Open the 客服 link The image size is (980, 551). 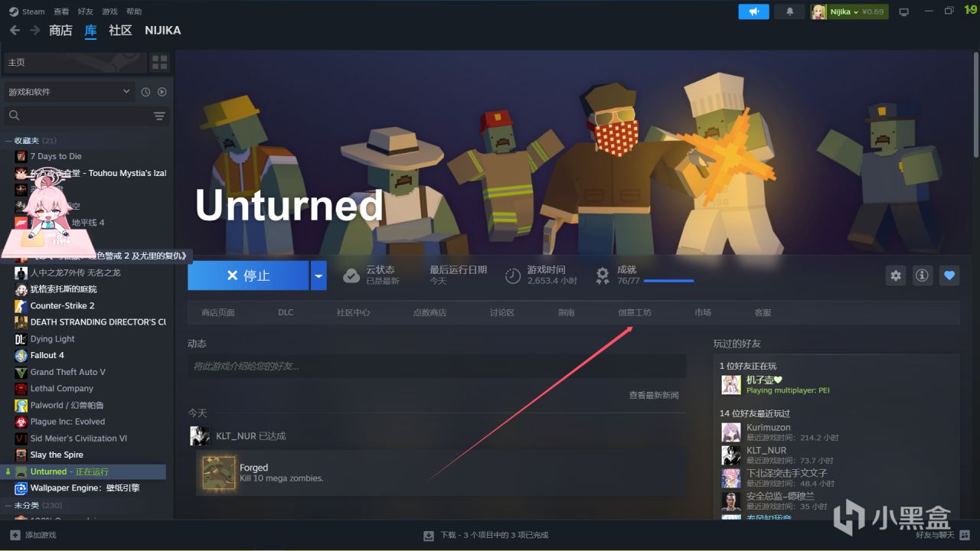pyautogui.click(x=763, y=313)
